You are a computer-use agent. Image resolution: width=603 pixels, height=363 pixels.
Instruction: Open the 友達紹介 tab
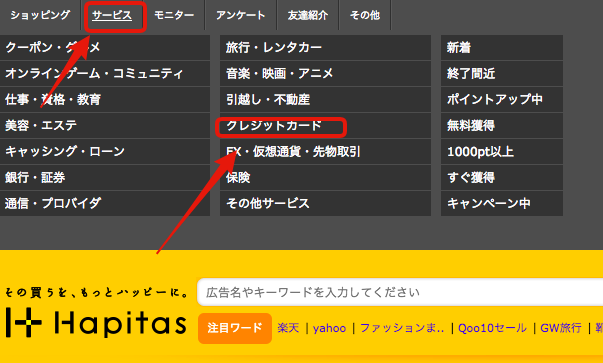(308, 15)
